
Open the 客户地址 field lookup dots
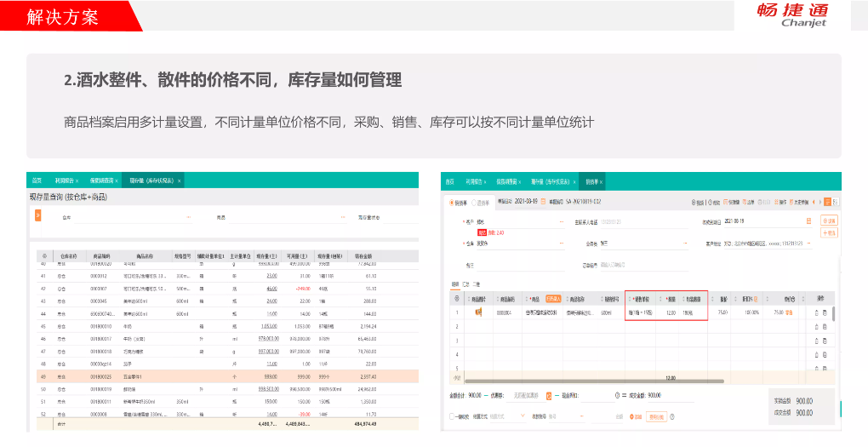point(809,244)
